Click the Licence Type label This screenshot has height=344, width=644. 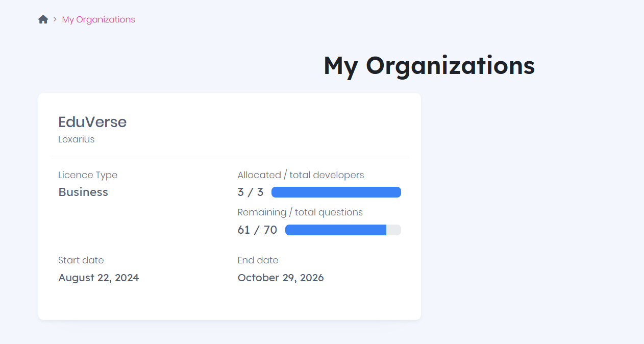click(x=88, y=175)
